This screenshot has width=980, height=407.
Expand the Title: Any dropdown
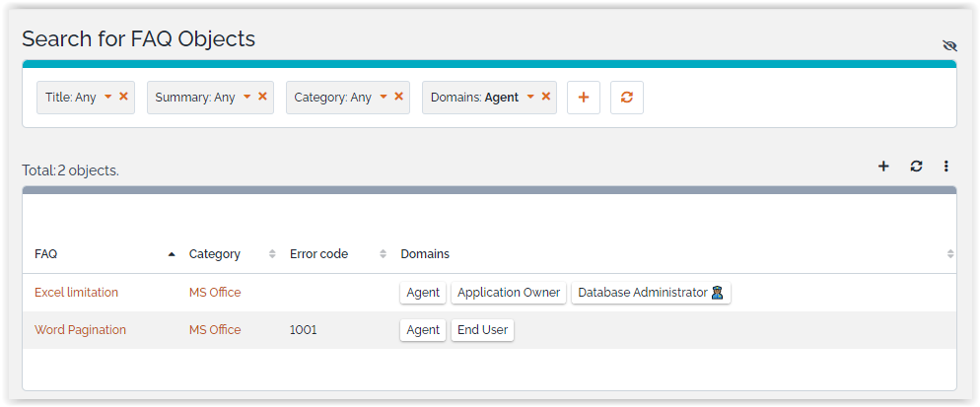(x=108, y=97)
